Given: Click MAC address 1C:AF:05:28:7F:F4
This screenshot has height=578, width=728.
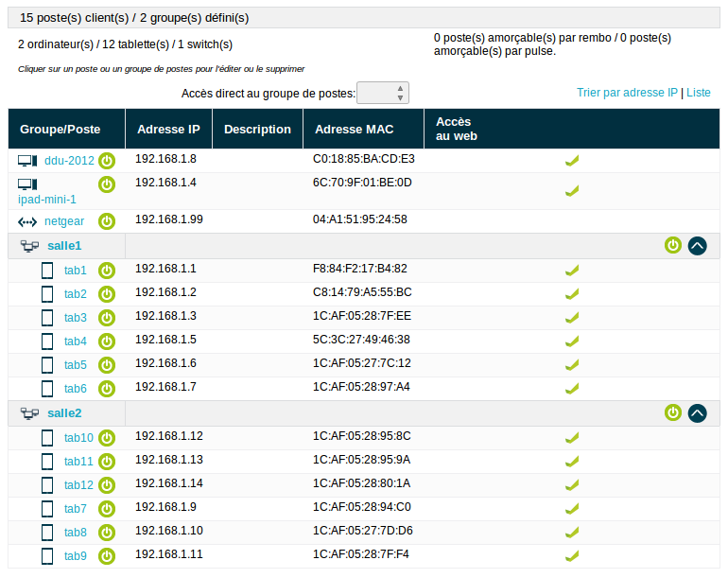Looking at the screenshot, I should click(361, 554).
